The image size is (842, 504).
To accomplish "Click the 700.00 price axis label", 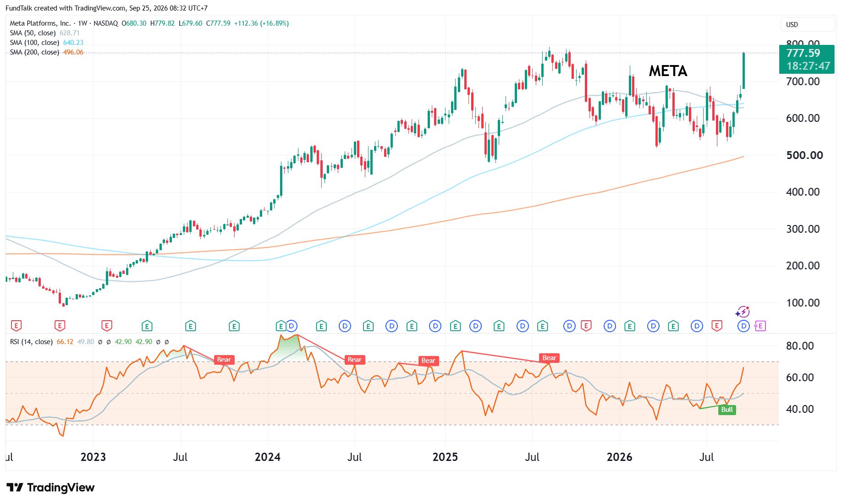I will click(x=803, y=82).
